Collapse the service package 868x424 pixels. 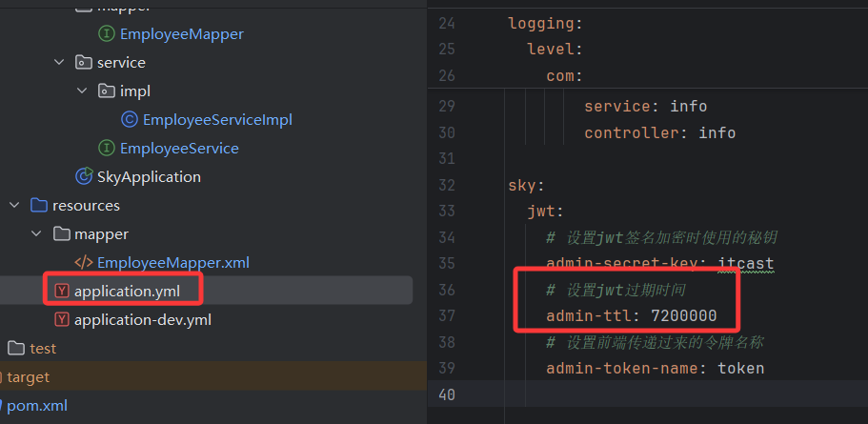(x=59, y=62)
